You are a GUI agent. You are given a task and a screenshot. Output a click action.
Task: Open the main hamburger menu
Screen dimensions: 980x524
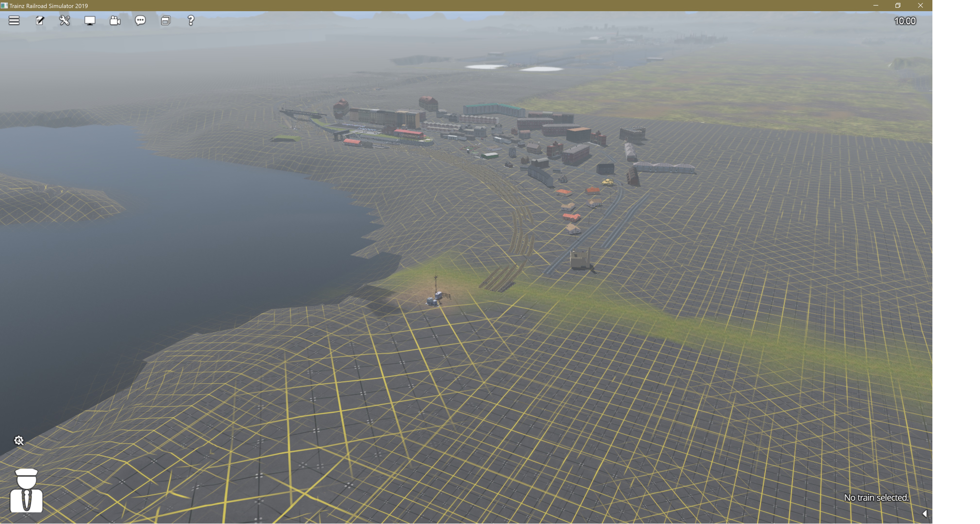pos(14,21)
